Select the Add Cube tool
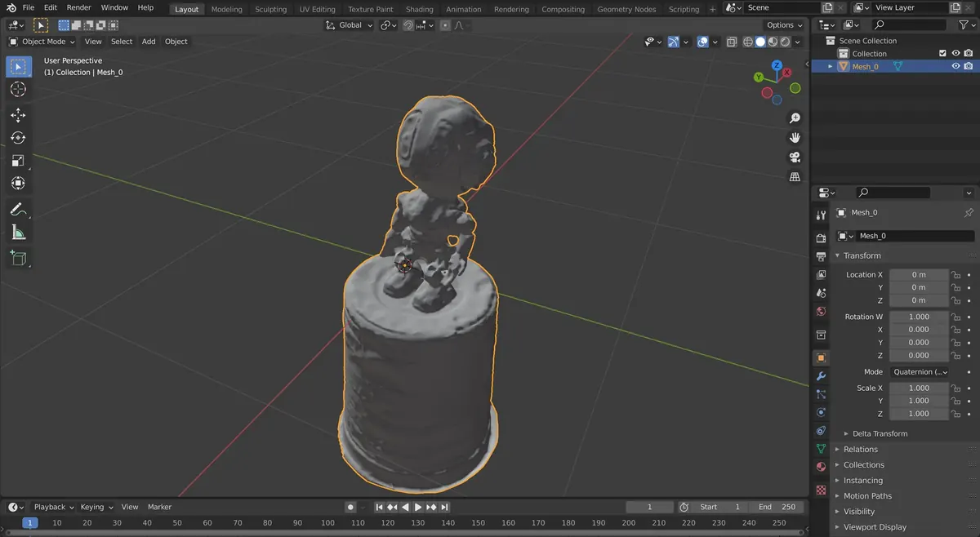 point(18,259)
